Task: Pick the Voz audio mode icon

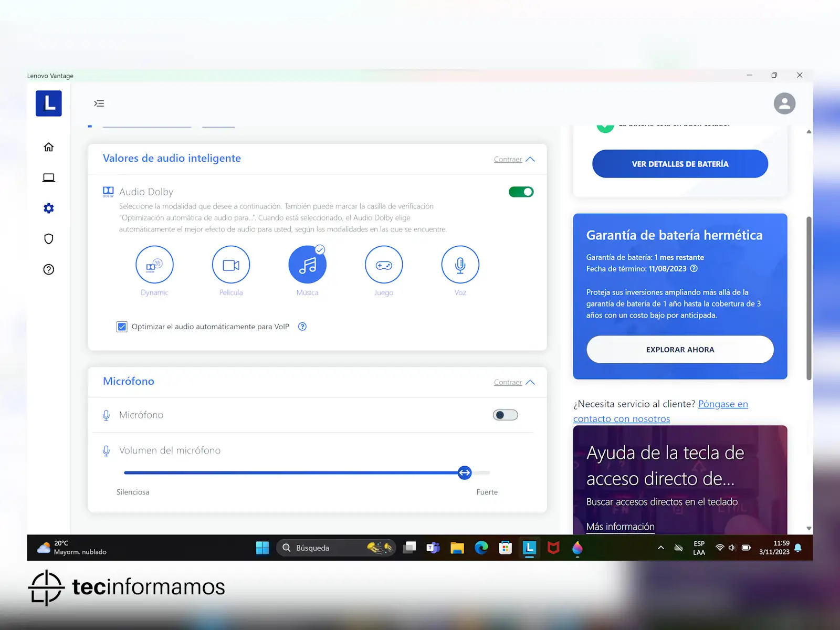Action: tap(460, 265)
